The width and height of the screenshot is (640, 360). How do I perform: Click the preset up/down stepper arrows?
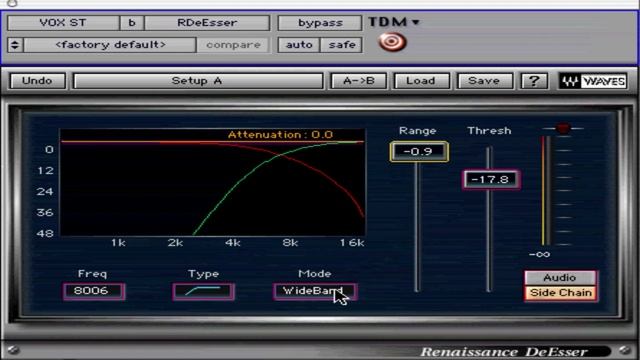pos(15,44)
